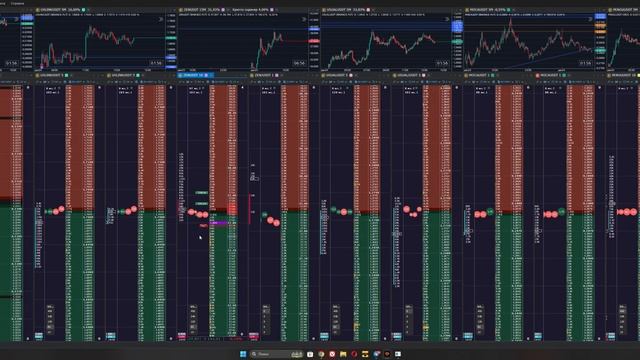Screen dimensions: 640x360
Task: Click the double-arrow icon on MOCAUSDT 5M chart
Action: pos(590,19)
